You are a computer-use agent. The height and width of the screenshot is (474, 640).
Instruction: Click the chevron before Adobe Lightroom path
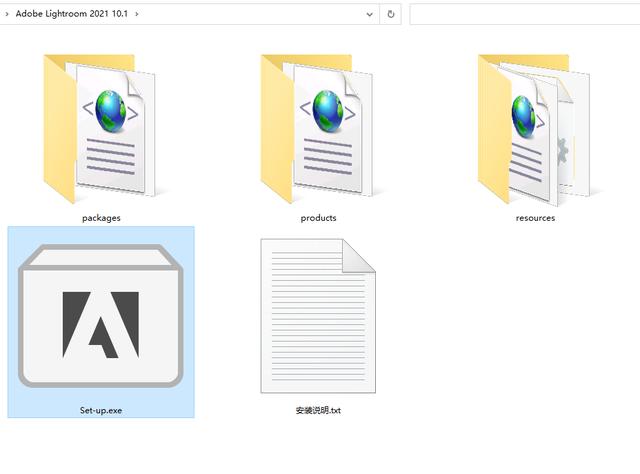[7, 14]
